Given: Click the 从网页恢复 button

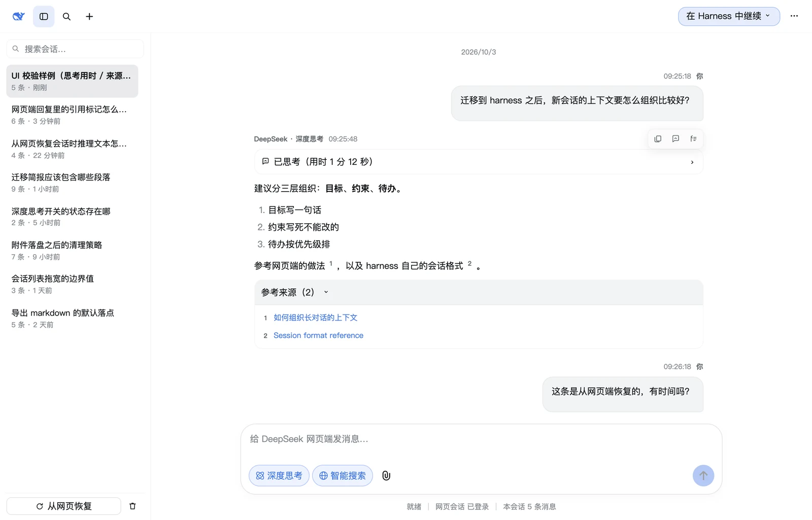Looking at the screenshot, I should click(64, 506).
